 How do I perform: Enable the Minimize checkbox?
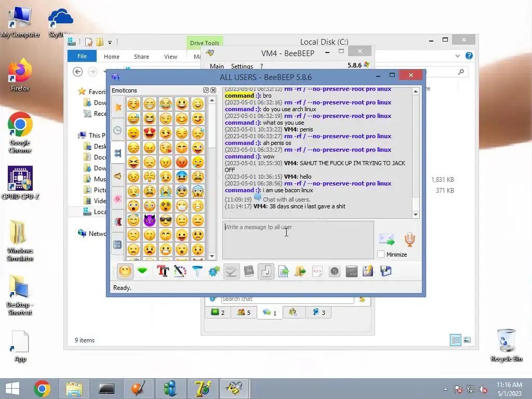tap(381, 254)
